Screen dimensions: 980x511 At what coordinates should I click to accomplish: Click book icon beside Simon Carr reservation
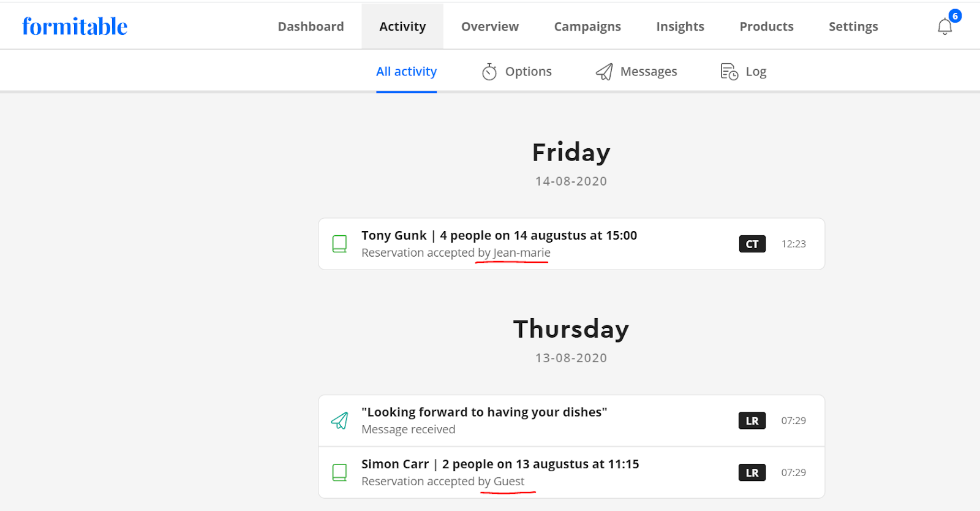(339, 472)
